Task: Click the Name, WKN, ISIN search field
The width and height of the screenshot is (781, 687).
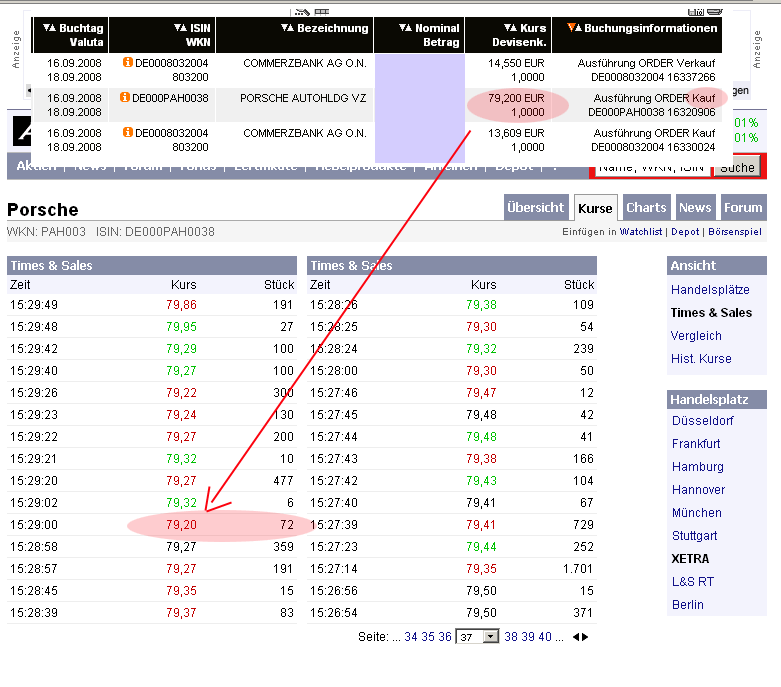Action: 651,167
